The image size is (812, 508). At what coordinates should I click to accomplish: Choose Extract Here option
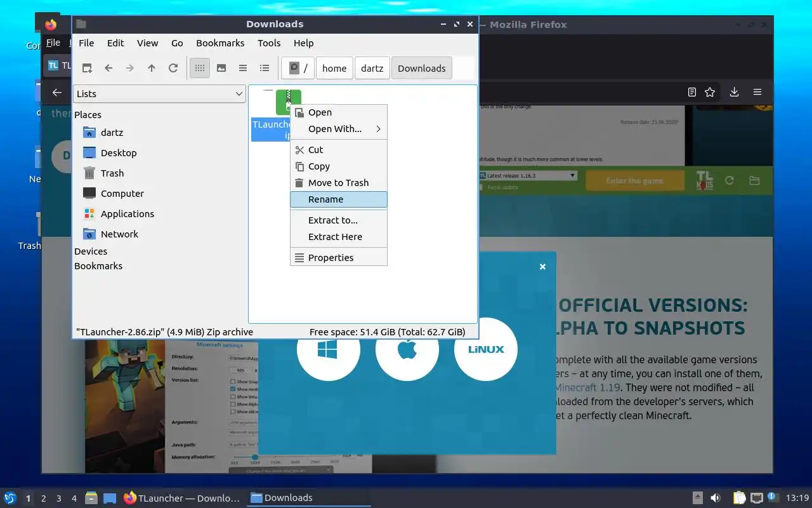click(339, 237)
